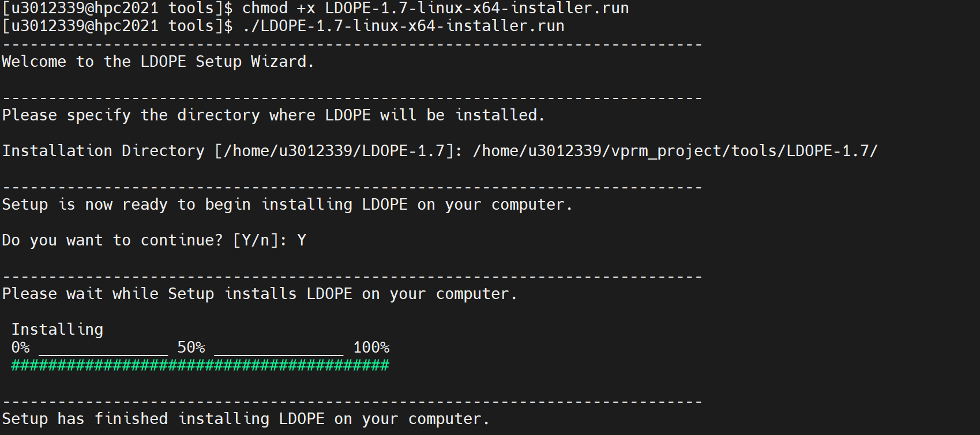Click the 'Do you want to continue?' prompt
Image resolution: width=980 pixels, height=435 pixels.
[112, 240]
